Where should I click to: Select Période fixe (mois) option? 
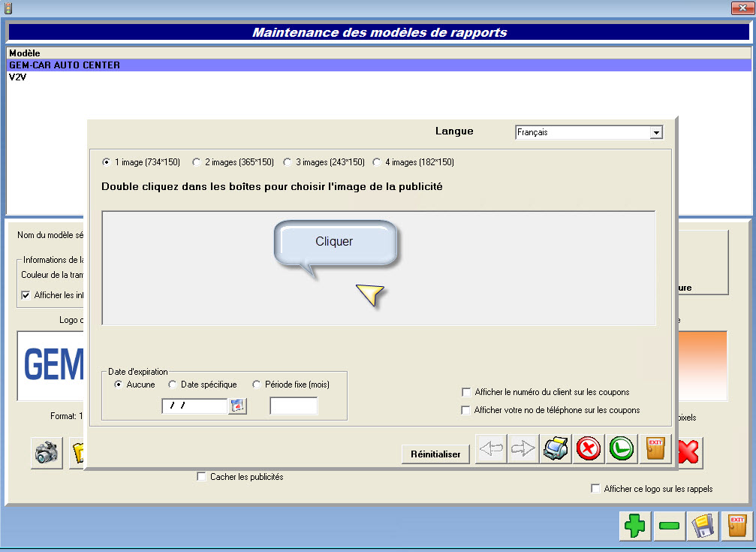pos(291,385)
